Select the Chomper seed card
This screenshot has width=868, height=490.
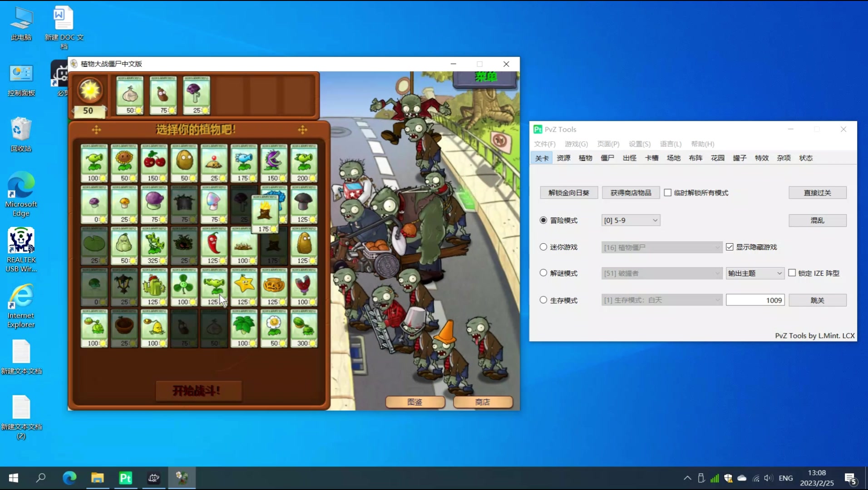274,163
